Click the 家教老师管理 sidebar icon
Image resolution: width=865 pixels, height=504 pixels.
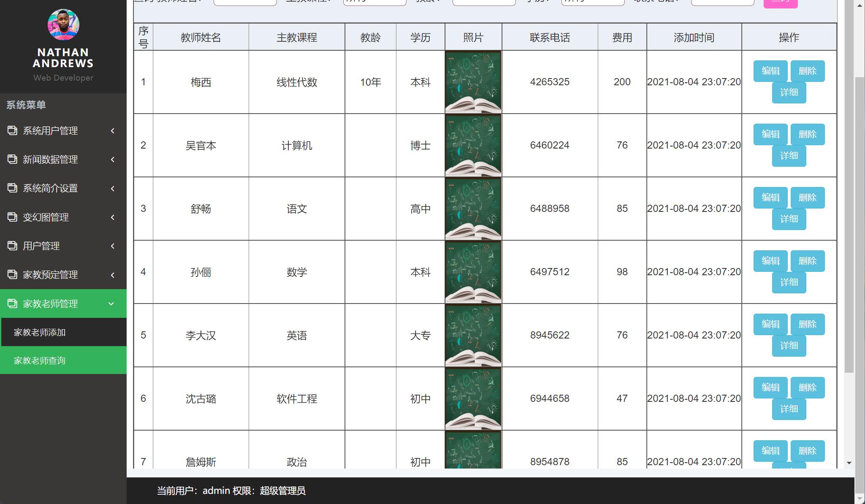tap(12, 303)
